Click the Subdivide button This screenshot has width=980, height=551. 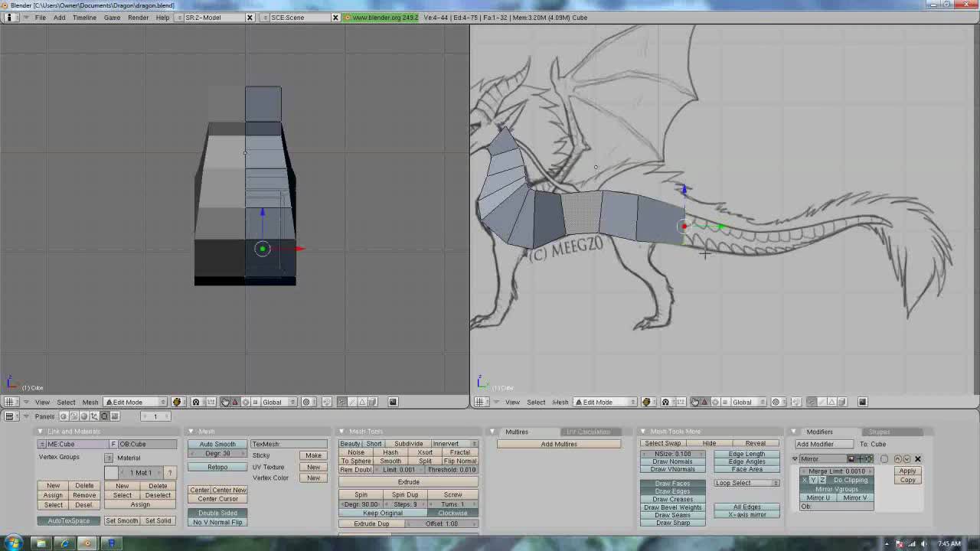coord(408,444)
